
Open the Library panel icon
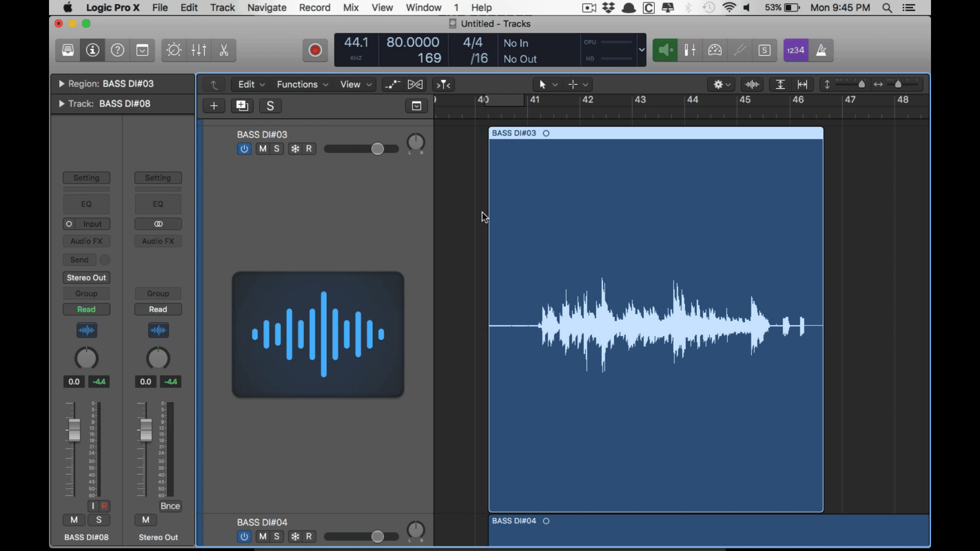pyautogui.click(x=68, y=50)
